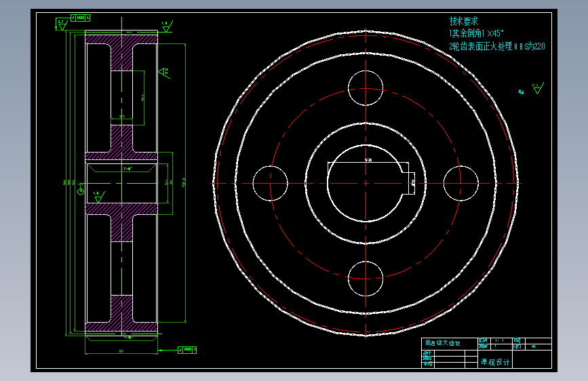The width and height of the screenshot is (588, 381).
Task: Select the right circular hole in gear web
Action: (x=461, y=183)
